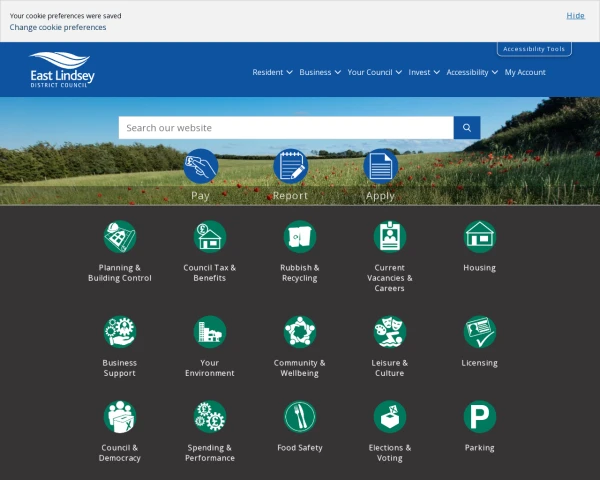Select the Apply document icon
Image resolution: width=600 pixels, height=480 pixels.
380,166
